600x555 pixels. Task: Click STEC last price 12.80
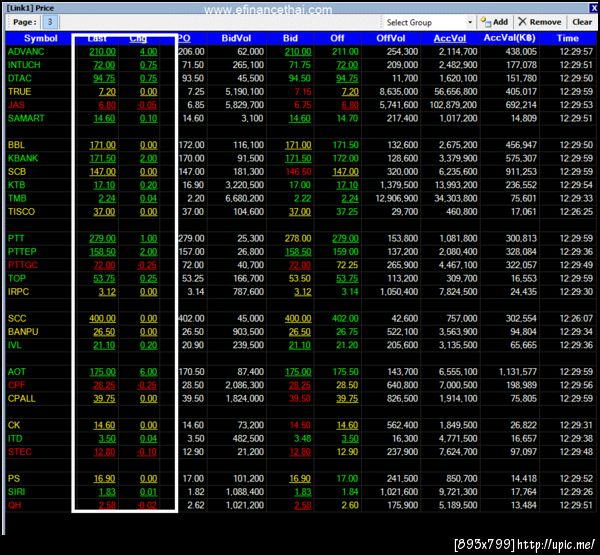point(104,452)
